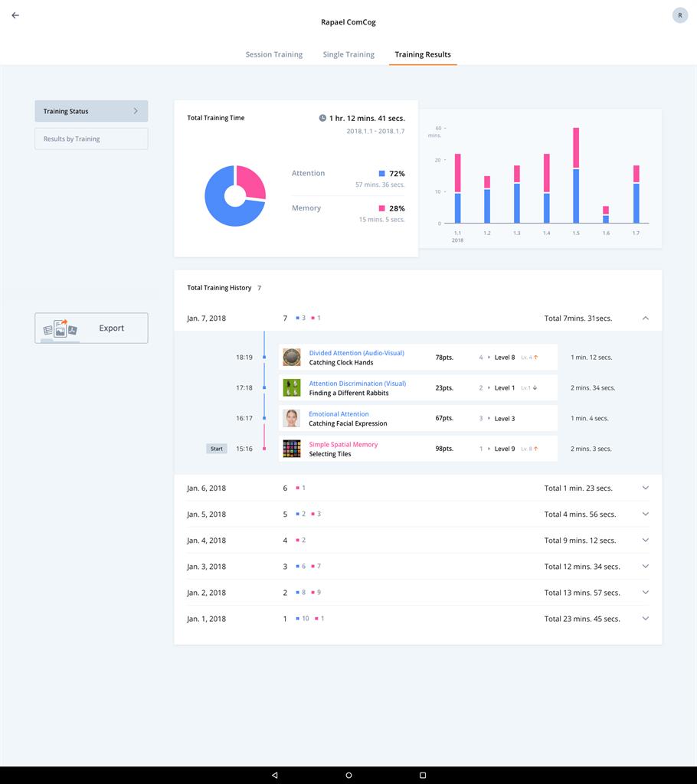The height and width of the screenshot is (784, 697).
Task: Switch to the Session Training tab
Action: 273,54
